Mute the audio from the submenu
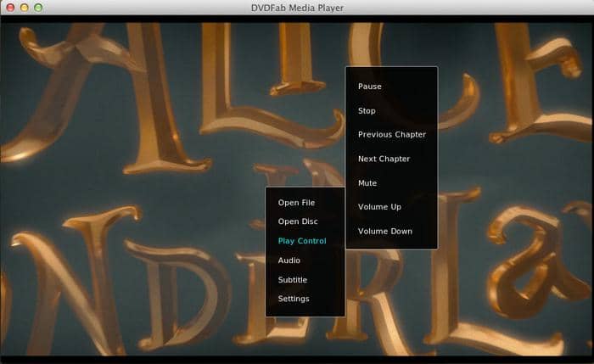 367,183
